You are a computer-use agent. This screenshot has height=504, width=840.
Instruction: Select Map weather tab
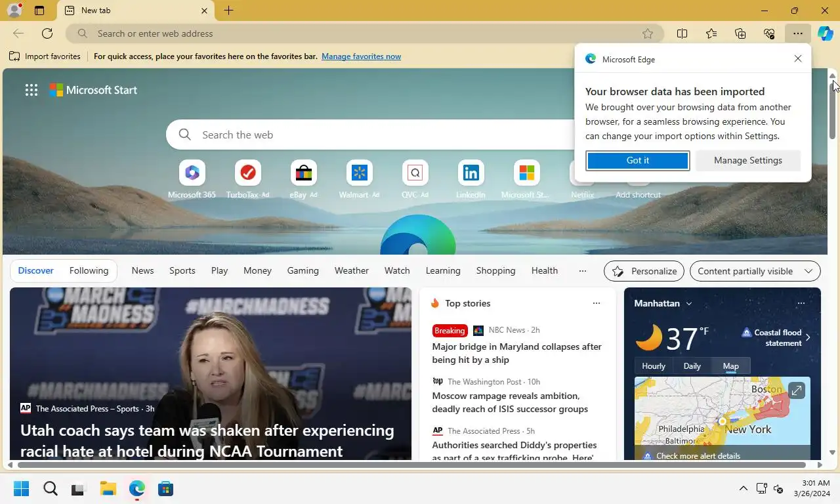pos(730,366)
